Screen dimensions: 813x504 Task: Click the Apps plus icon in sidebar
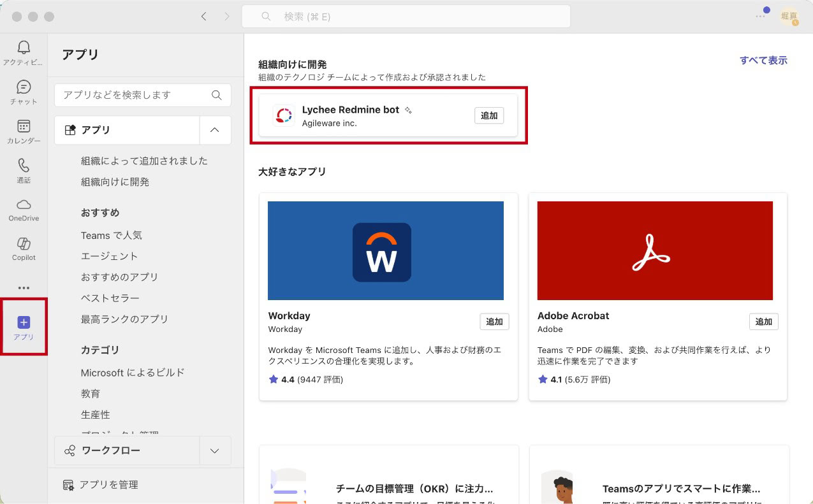point(24,322)
